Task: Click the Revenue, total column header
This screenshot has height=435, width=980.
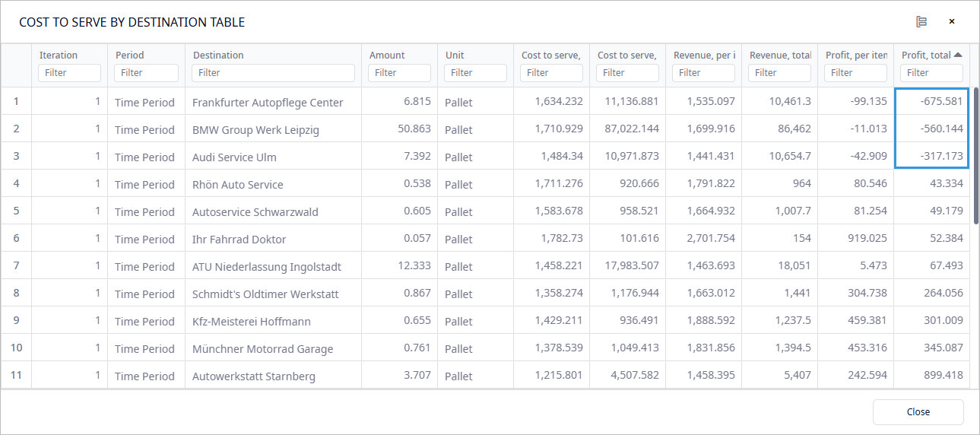Action: 779,55
